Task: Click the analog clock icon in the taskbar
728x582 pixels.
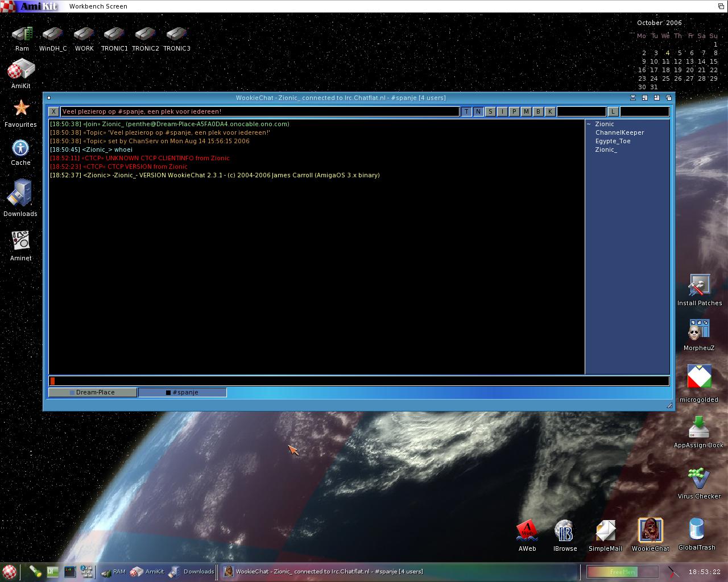Action: click(673, 572)
